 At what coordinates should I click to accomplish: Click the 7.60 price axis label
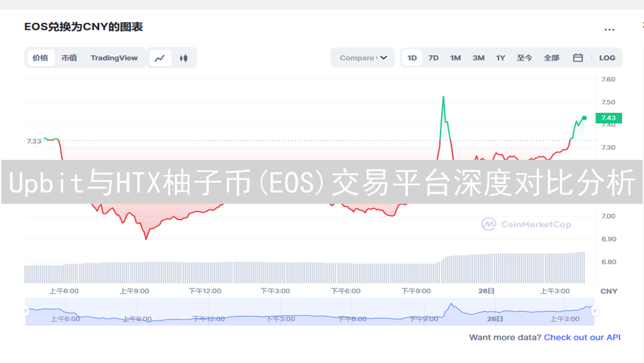pyautogui.click(x=608, y=79)
